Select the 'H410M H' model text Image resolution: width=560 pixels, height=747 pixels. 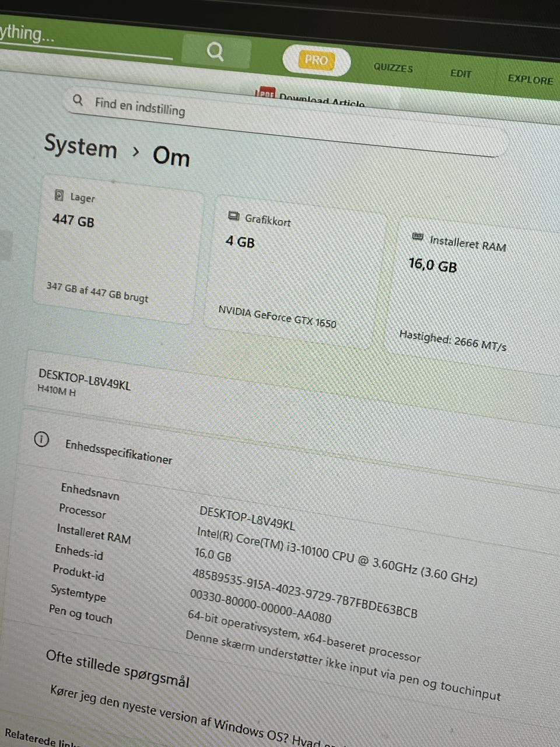tap(56, 390)
